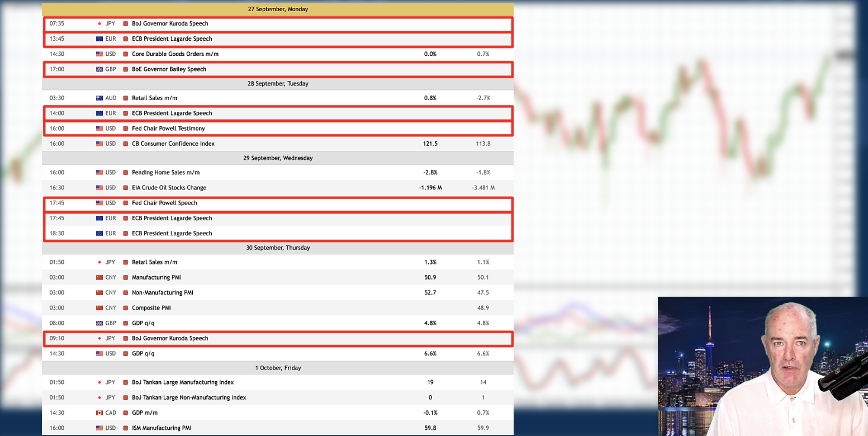This screenshot has height=436, width=868.
Task: Open 'BoJ Tankan Large Non-Manufacturing Index' event
Action: pyautogui.click(x=189, y=398)
